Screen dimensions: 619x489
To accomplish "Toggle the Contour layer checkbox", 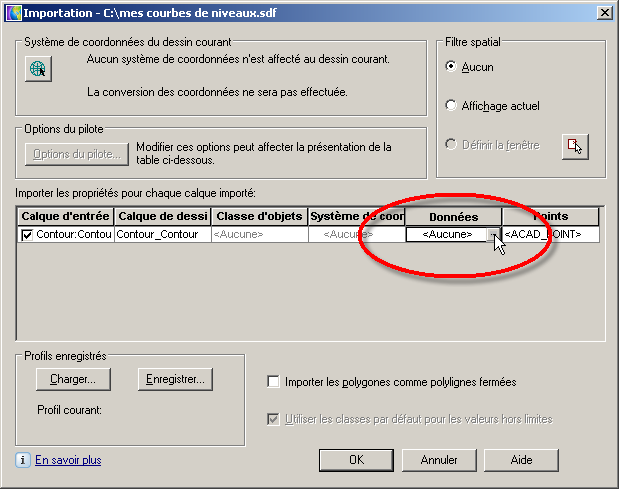I will (x=27, y=235).
